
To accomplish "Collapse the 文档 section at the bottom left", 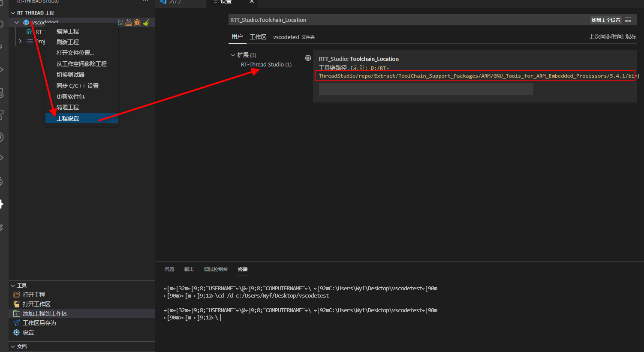I will point(12,346).
